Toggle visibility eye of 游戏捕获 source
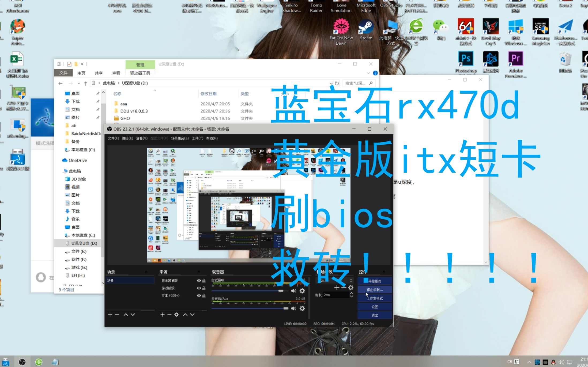588x367 pixels. tap(199, 288)
